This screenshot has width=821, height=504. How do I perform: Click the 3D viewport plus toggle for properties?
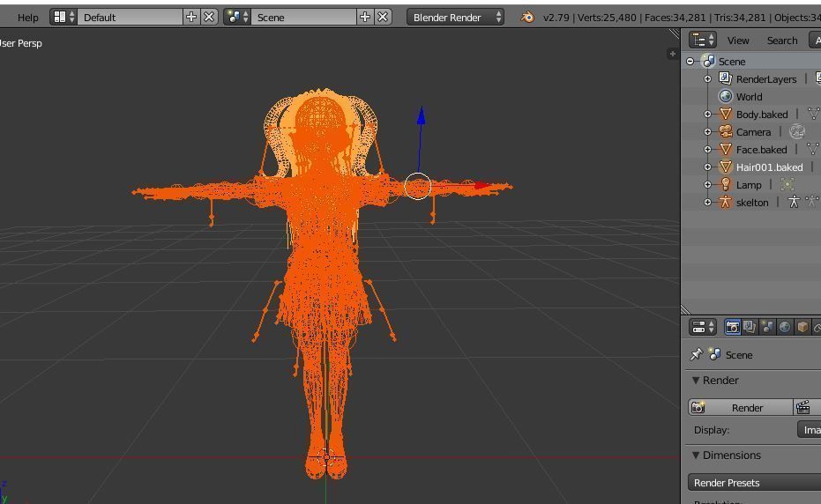(x=672, y=54)
